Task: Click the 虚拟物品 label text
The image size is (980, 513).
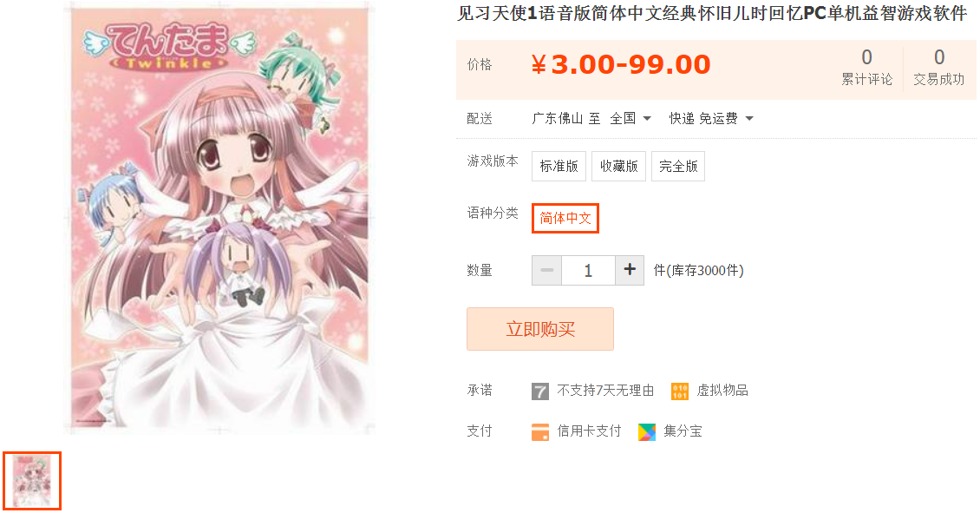Action: [722, 391]
